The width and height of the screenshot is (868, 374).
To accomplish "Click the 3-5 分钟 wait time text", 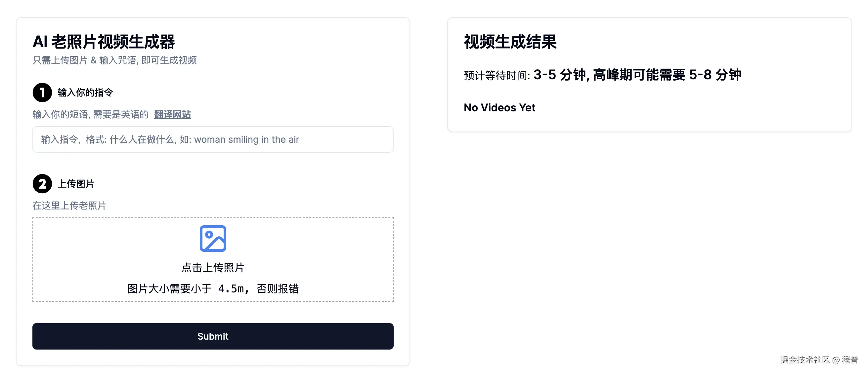I will (559, 75).
